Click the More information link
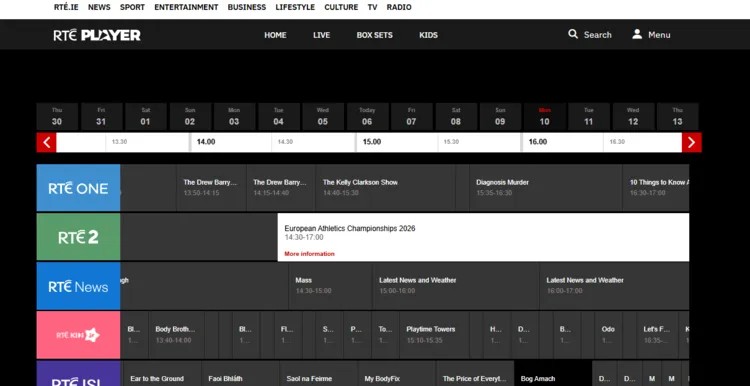 pos(309,254)
